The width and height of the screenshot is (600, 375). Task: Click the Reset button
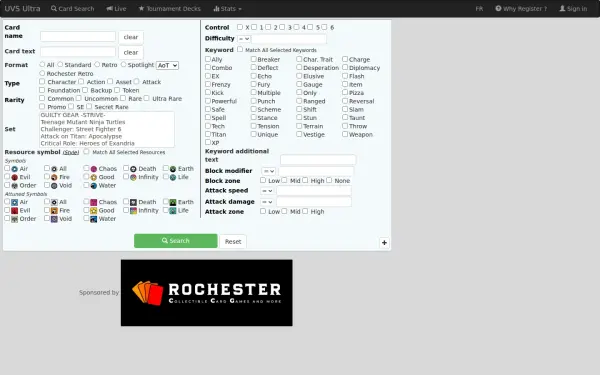point(233,241)
